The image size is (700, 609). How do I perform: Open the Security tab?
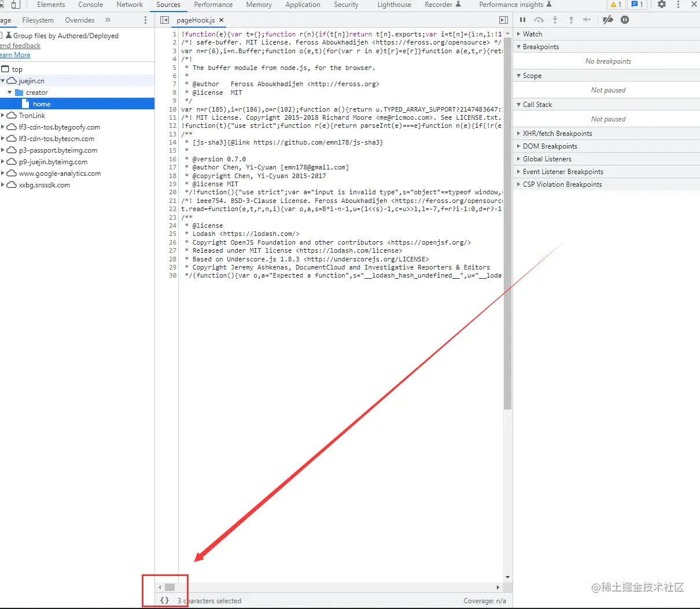coord(346,5)
